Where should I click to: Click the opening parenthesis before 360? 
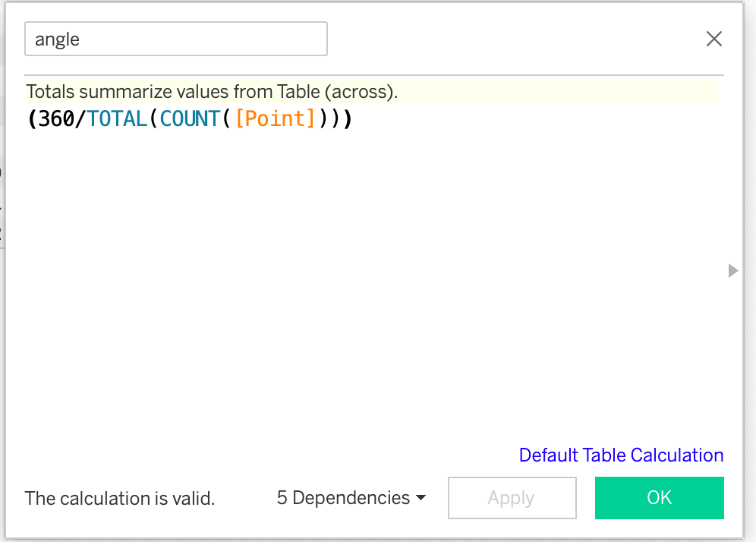coord(33,119)
